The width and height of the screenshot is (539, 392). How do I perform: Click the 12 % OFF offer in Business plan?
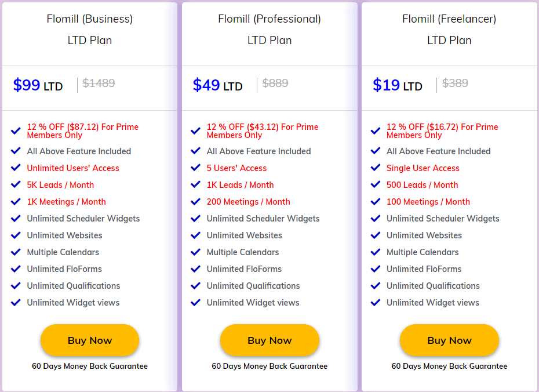click(82, 130)
